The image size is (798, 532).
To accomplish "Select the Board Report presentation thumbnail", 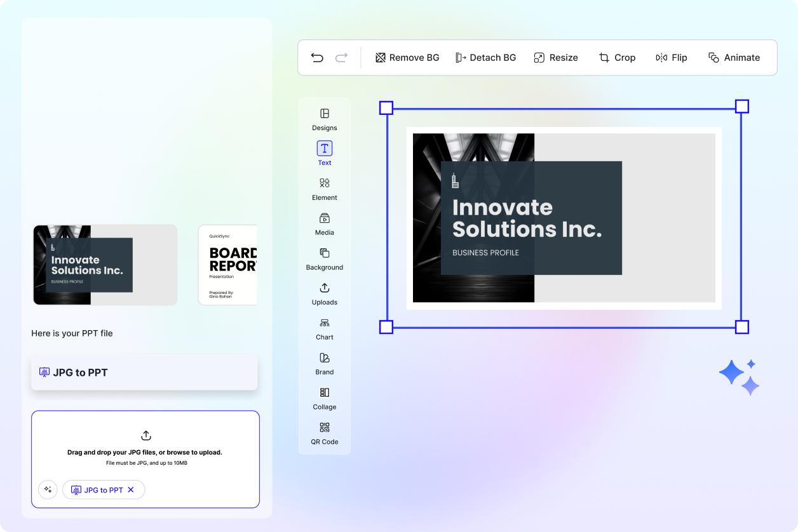I will (x=229, y=265).
